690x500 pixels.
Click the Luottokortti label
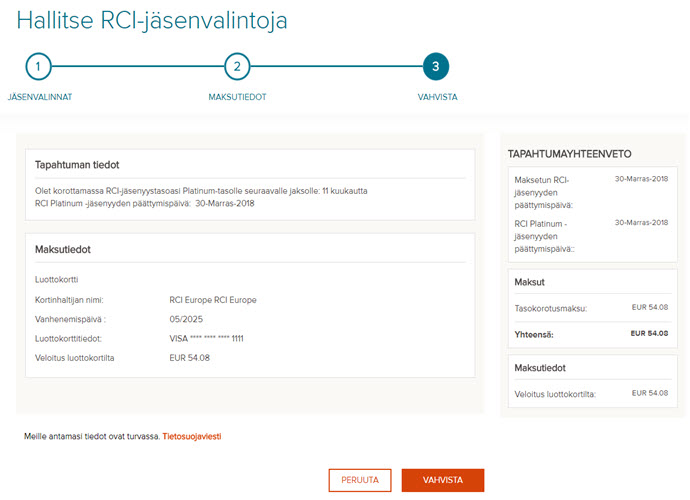coord(57,279)
